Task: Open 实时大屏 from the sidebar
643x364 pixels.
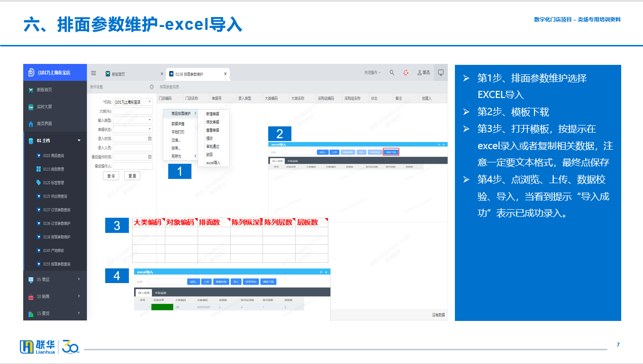Action: click(x=44, y=107)
